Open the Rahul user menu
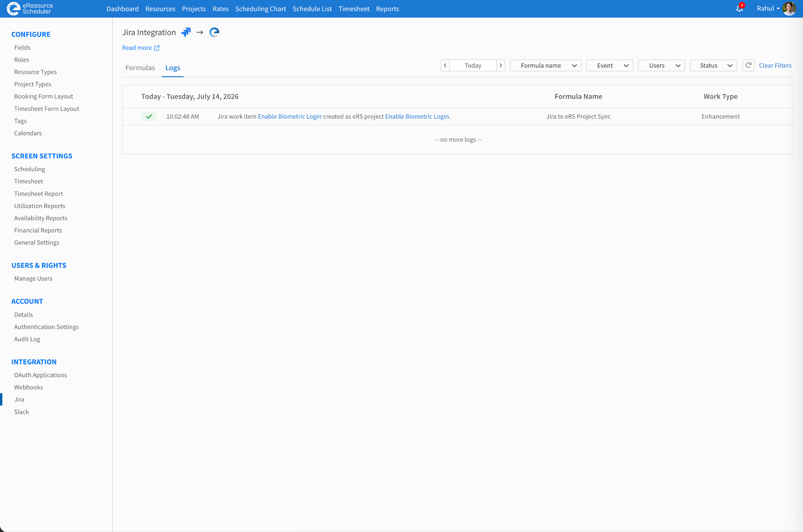 (x=768, y=8)
